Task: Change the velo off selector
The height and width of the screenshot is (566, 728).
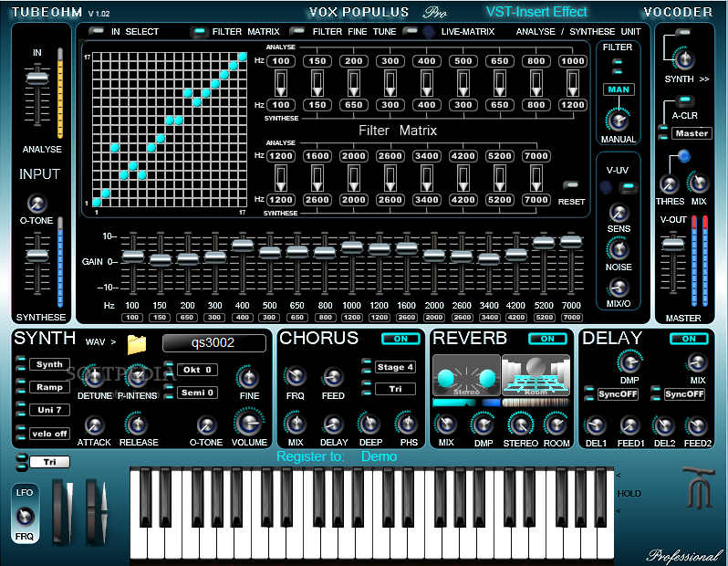Action: [49, 434]
